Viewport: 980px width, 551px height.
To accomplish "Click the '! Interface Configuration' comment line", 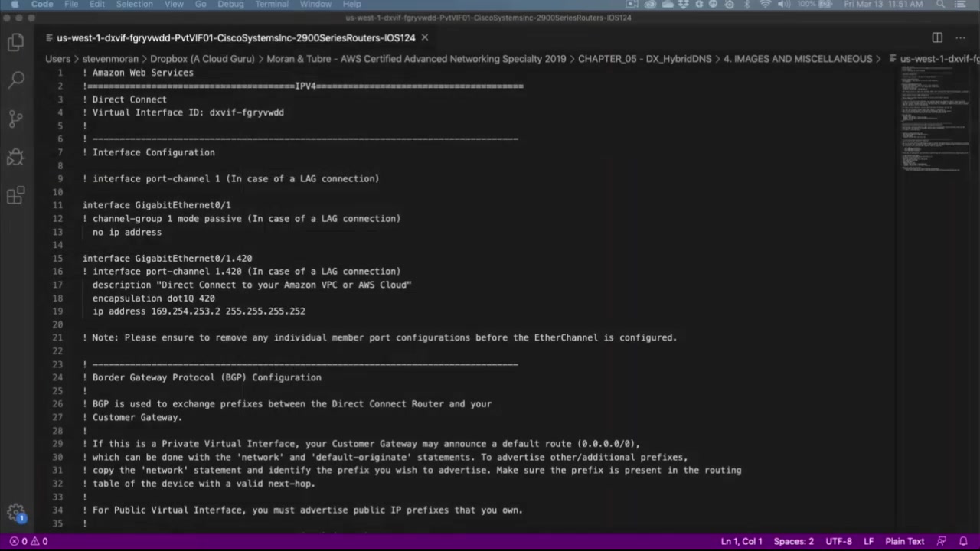I will click(x=149, y=152).
